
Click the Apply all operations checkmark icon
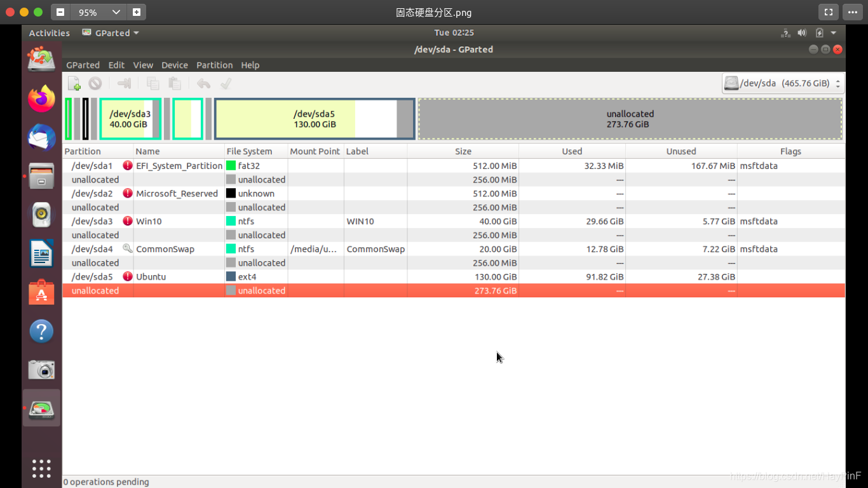[226, 83]
